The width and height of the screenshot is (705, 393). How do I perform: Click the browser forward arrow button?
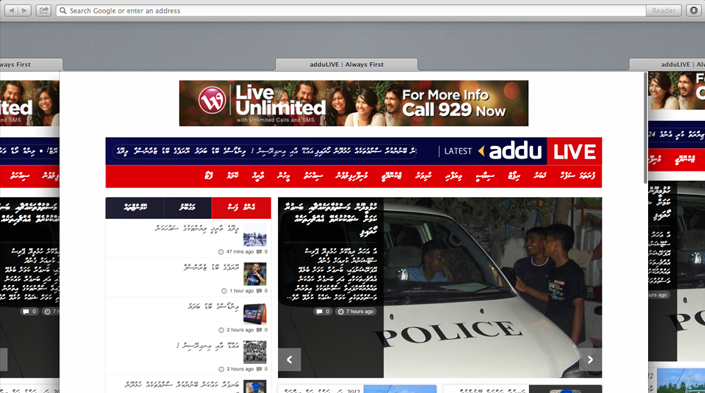coord(24,10)
